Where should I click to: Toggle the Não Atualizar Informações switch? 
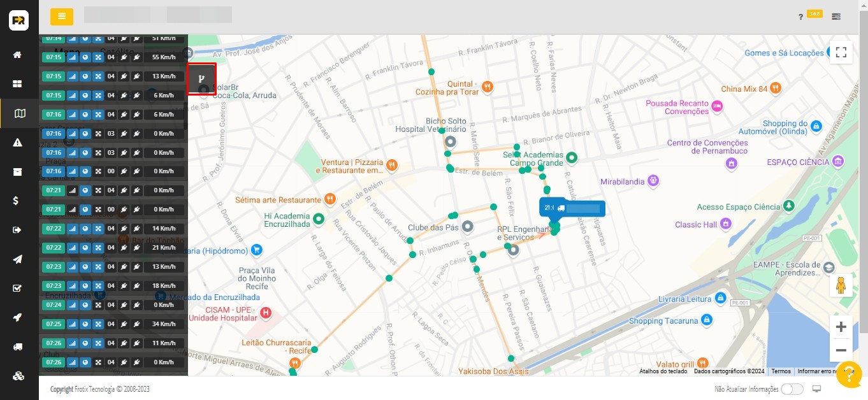pos(792,389)
